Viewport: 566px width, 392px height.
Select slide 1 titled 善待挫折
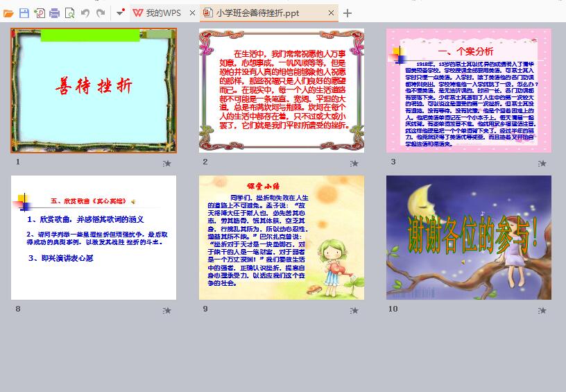click(94, 90)
